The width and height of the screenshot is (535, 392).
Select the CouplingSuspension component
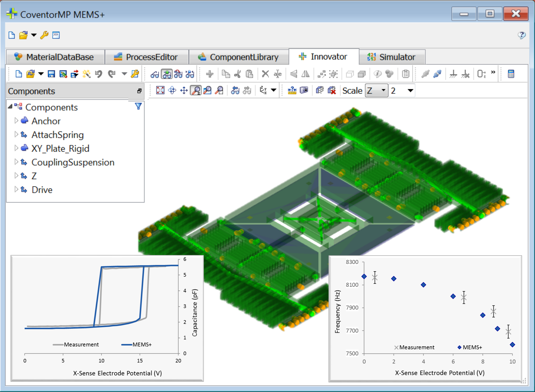[73, 162]
